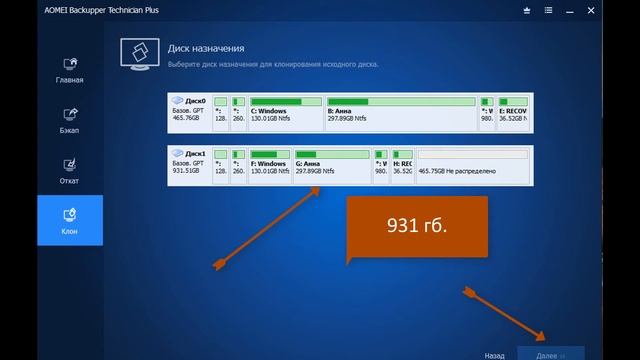Minimize the AOMEI Backupper window

(x=570, y=11)
